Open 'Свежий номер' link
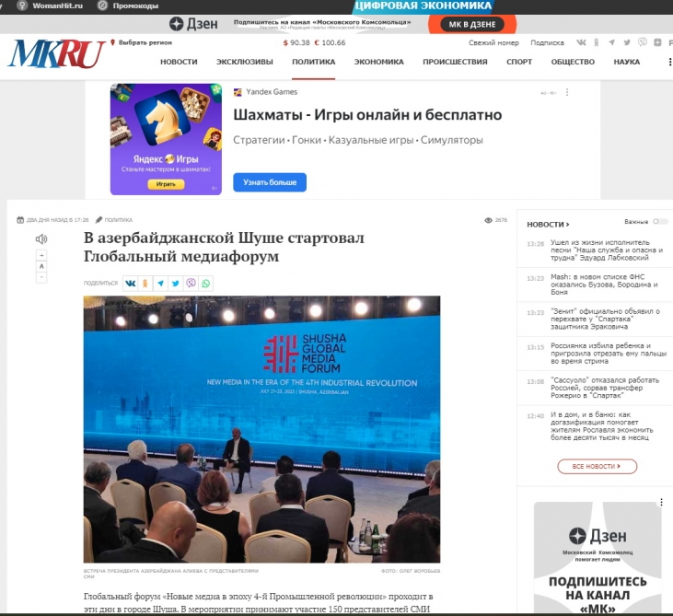Image resolution: width=673 pixels, height=616 pixels. click(x=493, y=42)
